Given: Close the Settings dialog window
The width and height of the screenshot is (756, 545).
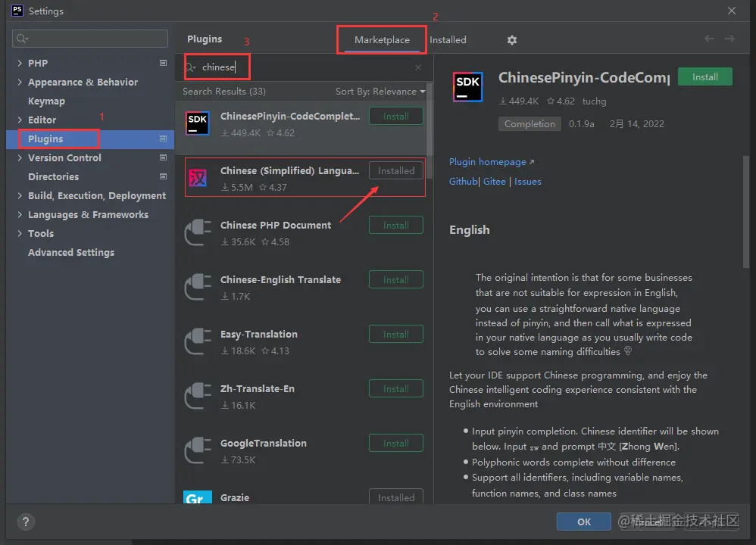Looking at the screenshot, I should pos(732,11).
